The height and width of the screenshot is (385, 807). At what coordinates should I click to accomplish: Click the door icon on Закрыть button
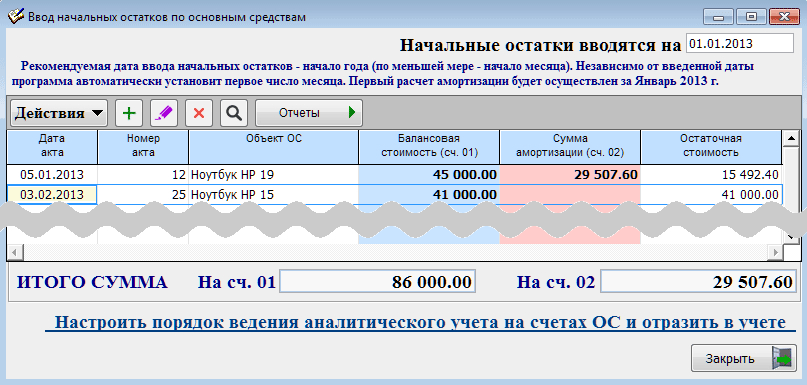[x=782, y=359]
